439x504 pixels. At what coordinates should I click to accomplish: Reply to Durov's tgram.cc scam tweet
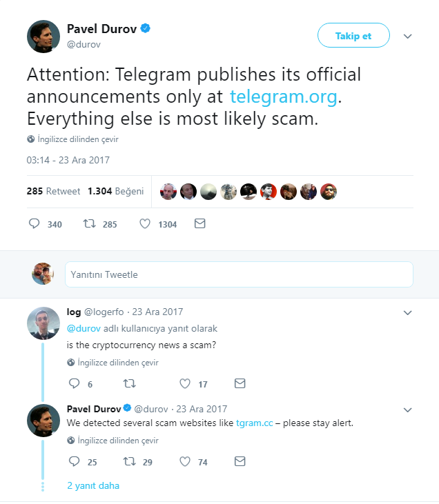click(75, 461)
